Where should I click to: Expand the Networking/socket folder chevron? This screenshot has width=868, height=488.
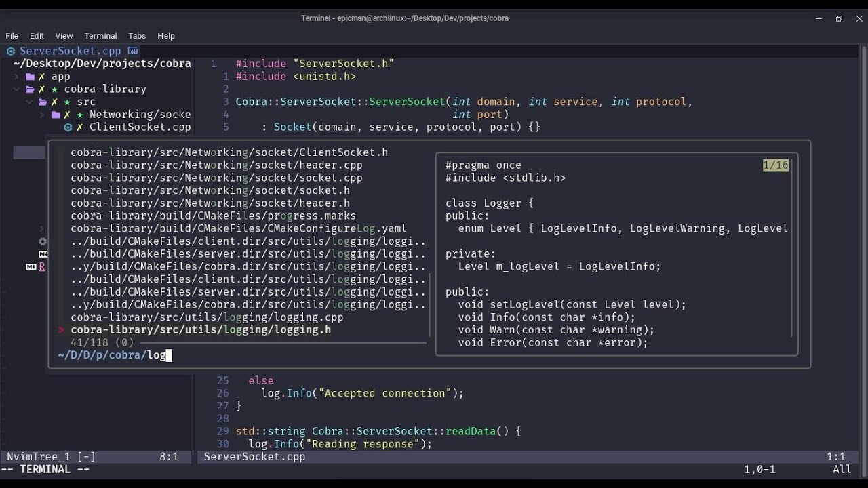(43, 115)
